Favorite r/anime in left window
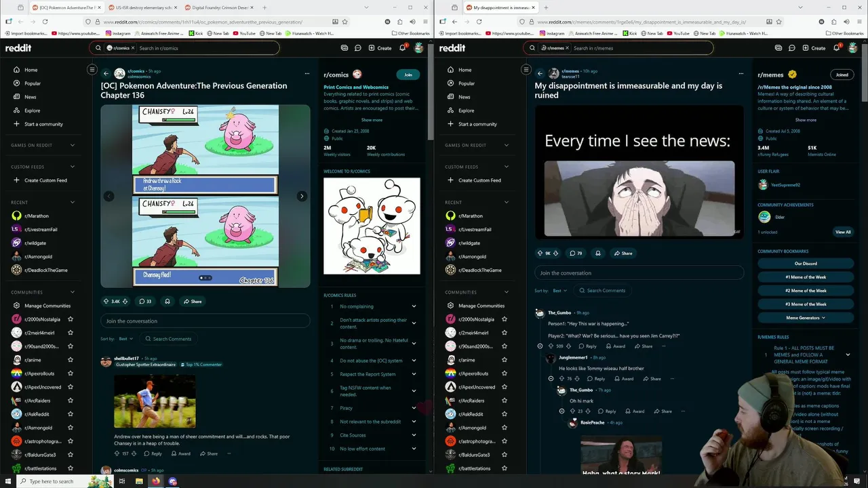The width and height of the screenshot is (868, 488). 71,360
